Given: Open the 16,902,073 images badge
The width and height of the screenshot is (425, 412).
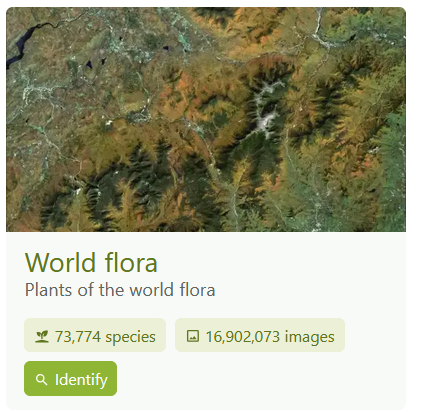Looking at the screenshot, I should click(x=260, y=335).
